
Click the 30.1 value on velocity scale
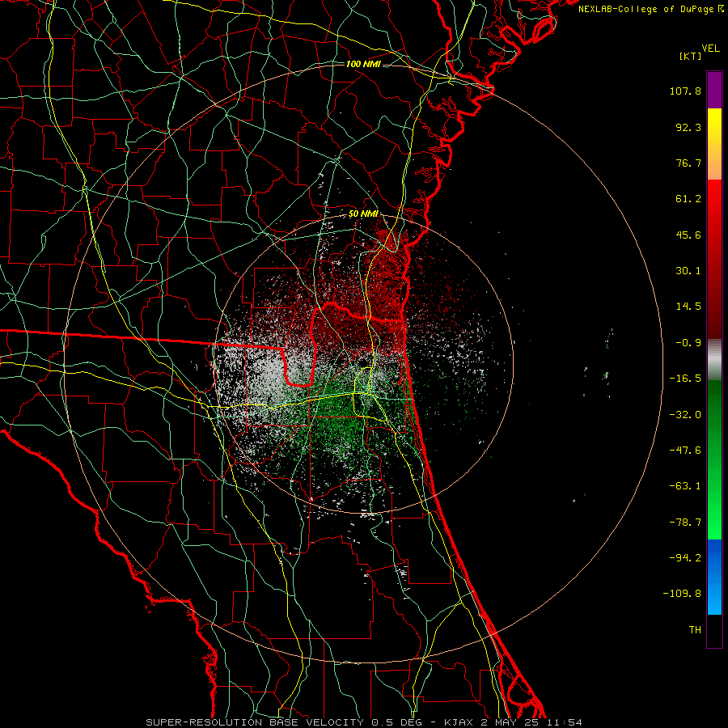coord(688,271)
